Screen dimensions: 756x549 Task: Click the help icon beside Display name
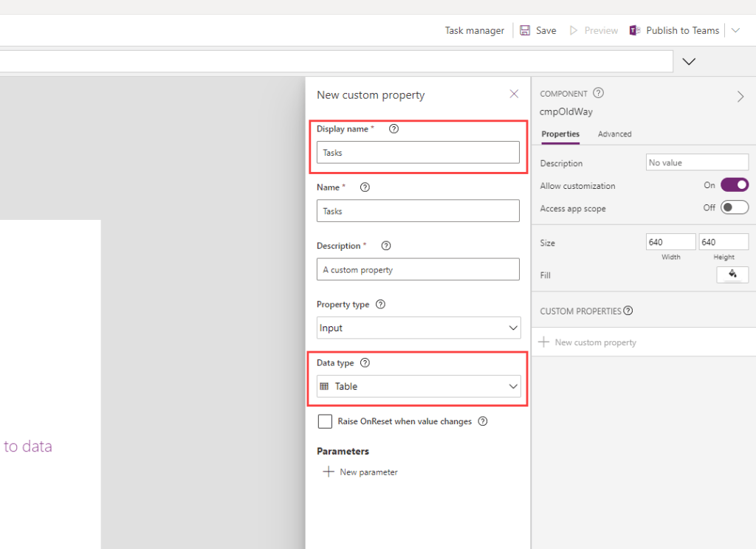[x=394, y=128]
